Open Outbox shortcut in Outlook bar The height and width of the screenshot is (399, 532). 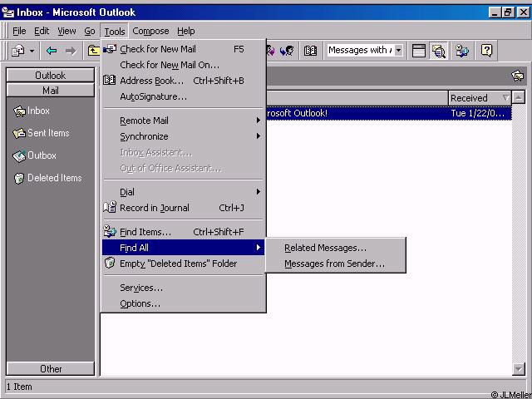click(35, 155)
